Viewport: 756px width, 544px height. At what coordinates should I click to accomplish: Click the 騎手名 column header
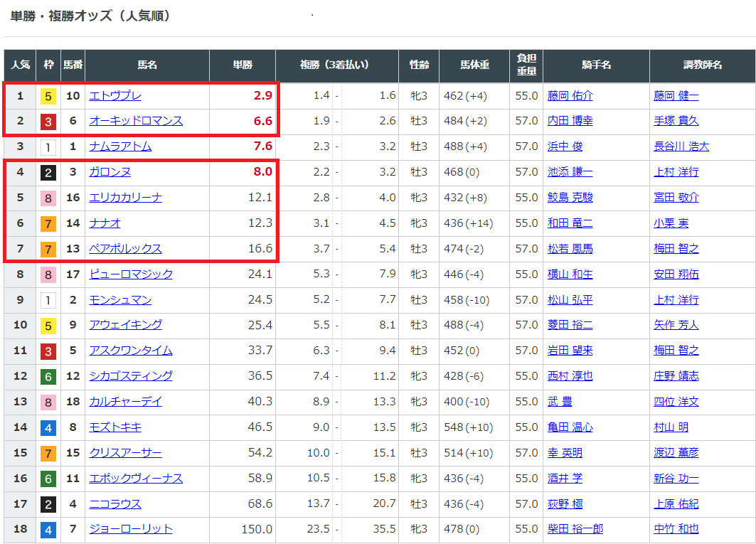tap(596, 65)
